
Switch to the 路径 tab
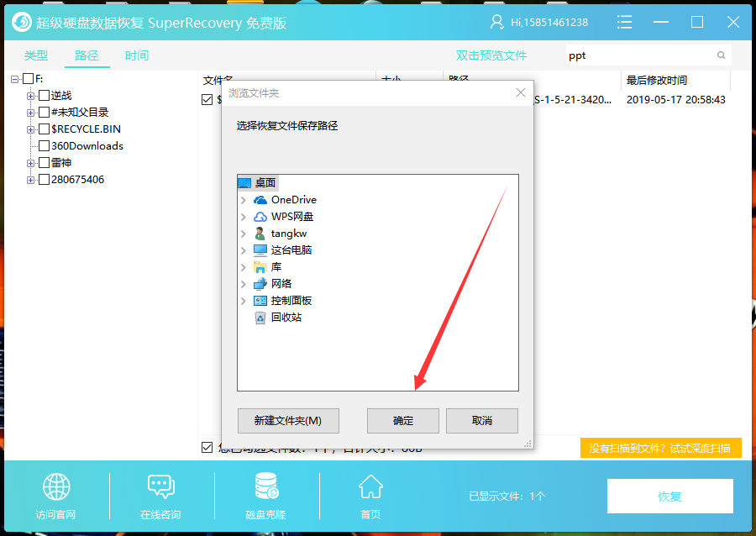87,55
